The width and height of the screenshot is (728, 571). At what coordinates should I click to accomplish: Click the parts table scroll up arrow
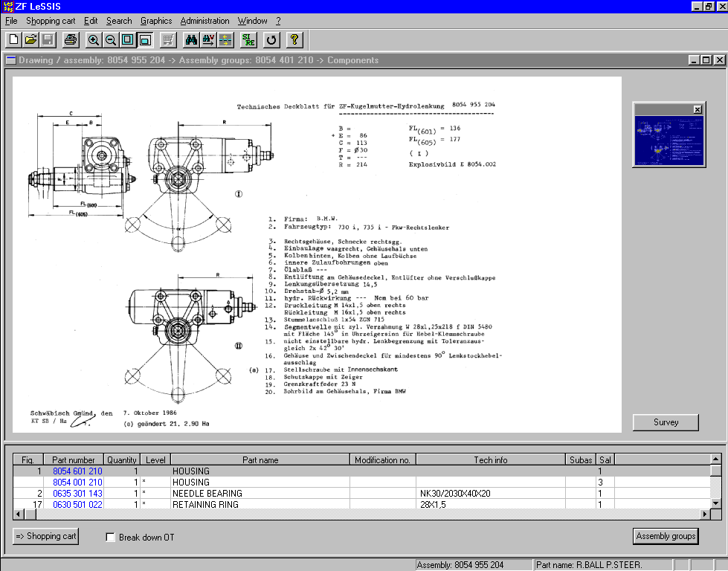[715, 459]
